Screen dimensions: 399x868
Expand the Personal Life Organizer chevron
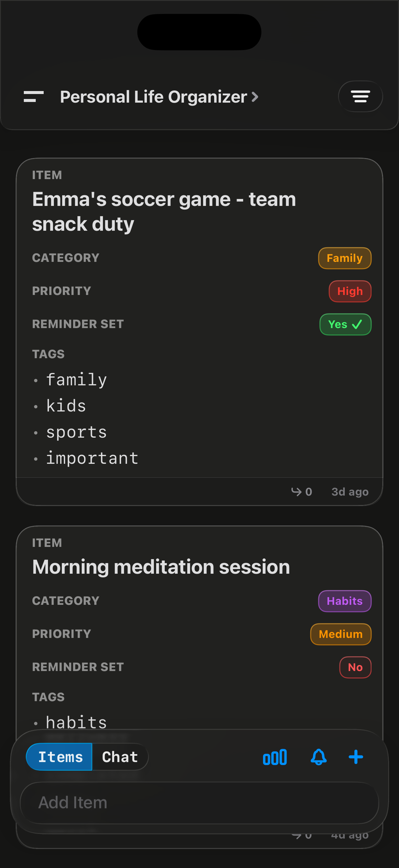click(255, 97)
